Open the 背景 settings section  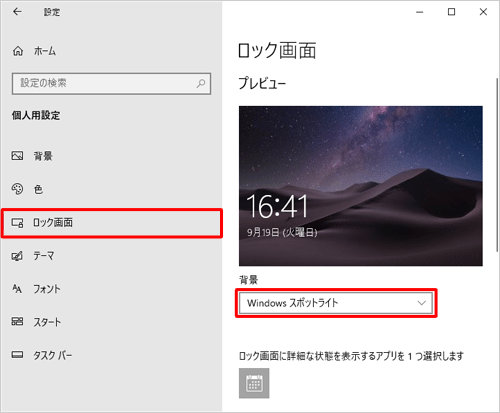[111, 156]
